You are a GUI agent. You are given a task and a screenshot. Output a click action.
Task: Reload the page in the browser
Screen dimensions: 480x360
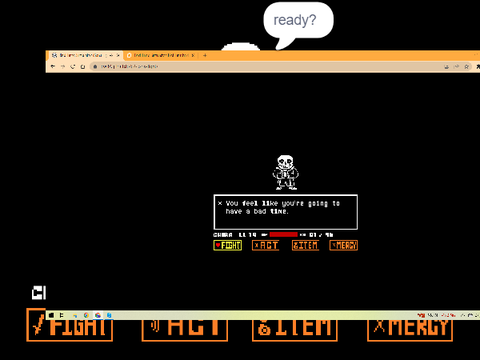pos(73,67)
